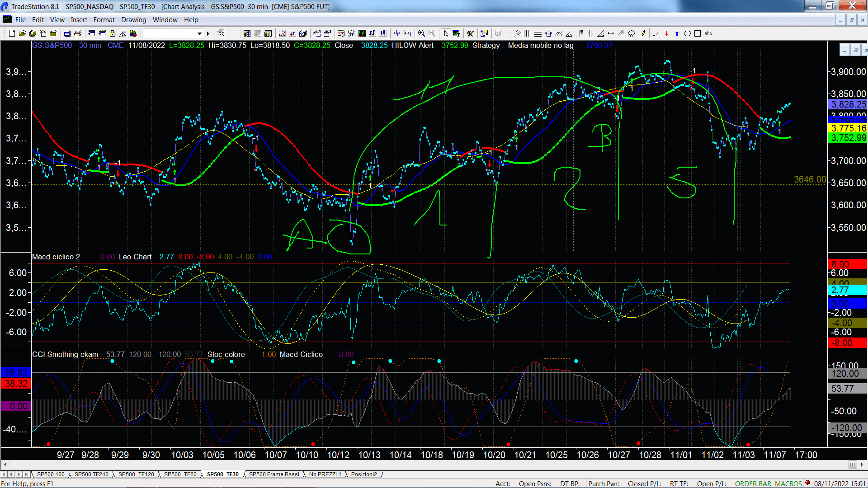Click MACROS in status bar
The width and height of the screenshot is (868, 488).
point(788,483)
